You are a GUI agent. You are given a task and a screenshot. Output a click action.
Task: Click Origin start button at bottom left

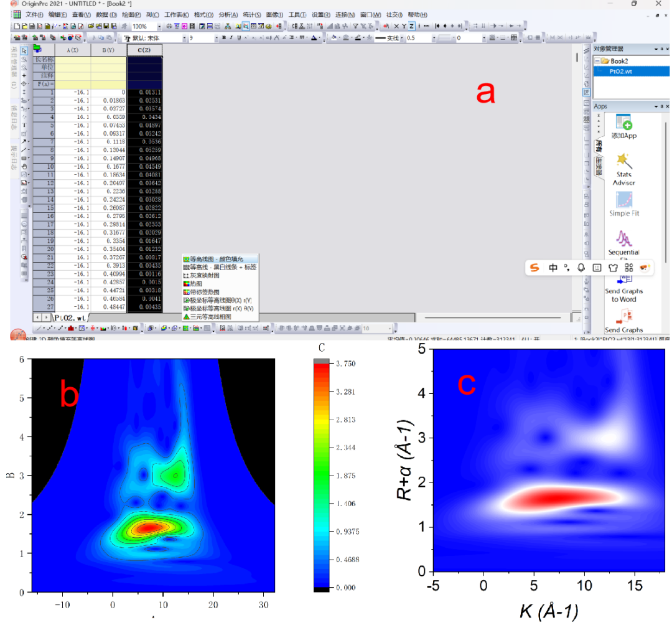tap(18, 334)
